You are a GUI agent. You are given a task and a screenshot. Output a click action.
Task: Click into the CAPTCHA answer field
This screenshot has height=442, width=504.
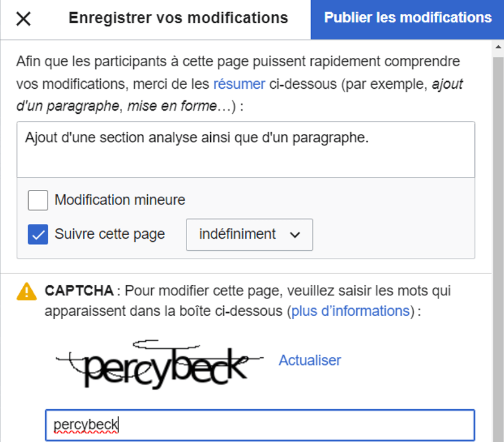click(x=260, y=425)
